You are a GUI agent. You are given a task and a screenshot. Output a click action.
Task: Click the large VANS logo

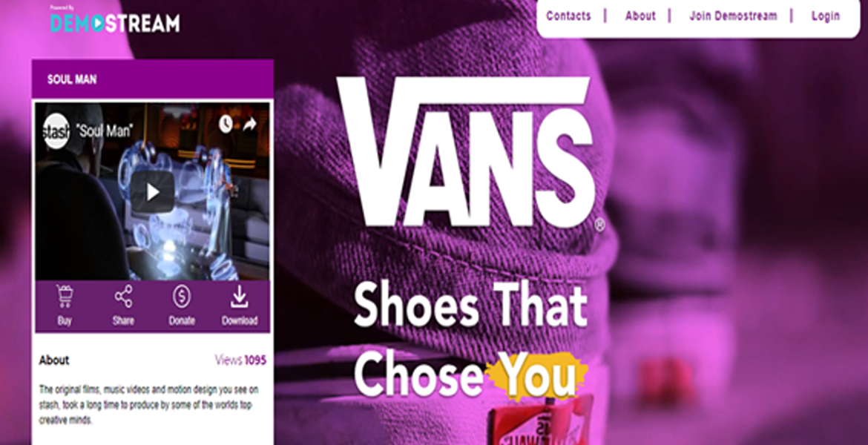pyautogui.click(x=467, y=152)
